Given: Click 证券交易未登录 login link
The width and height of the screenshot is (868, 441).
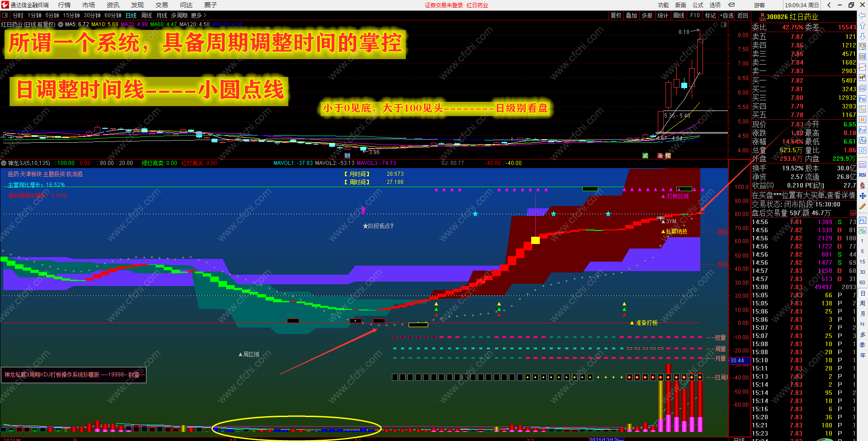Looking at the screenshot, I should click(444, 5).
